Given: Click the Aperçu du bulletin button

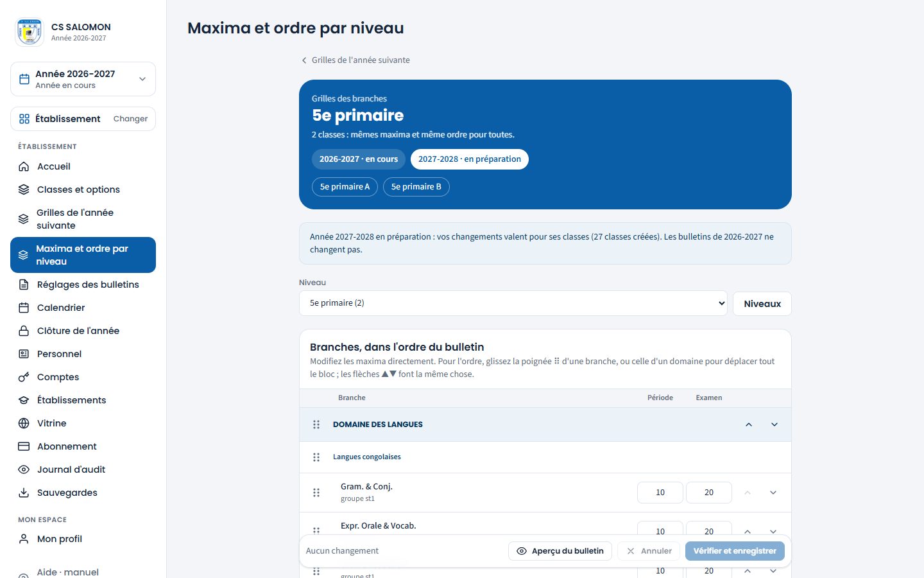Looking at the screenshot, I should click(560, 551).
